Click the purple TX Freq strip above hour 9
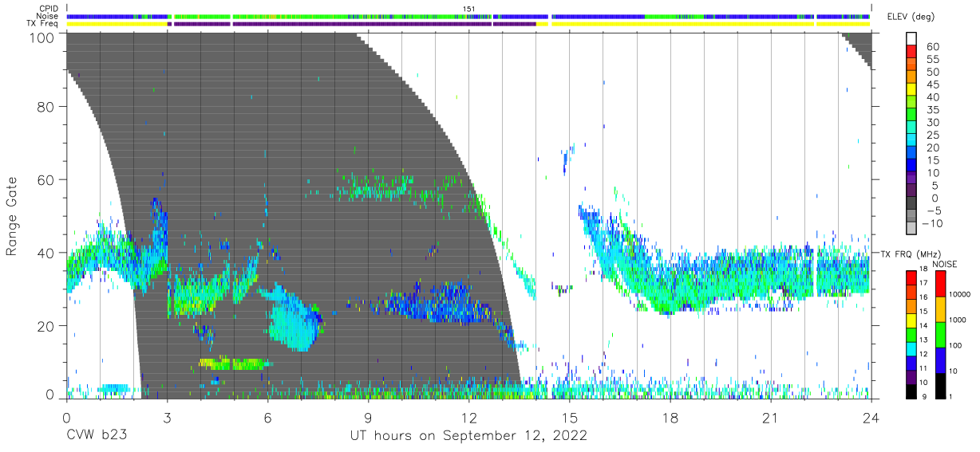980x452 pixels. (368, 24)
